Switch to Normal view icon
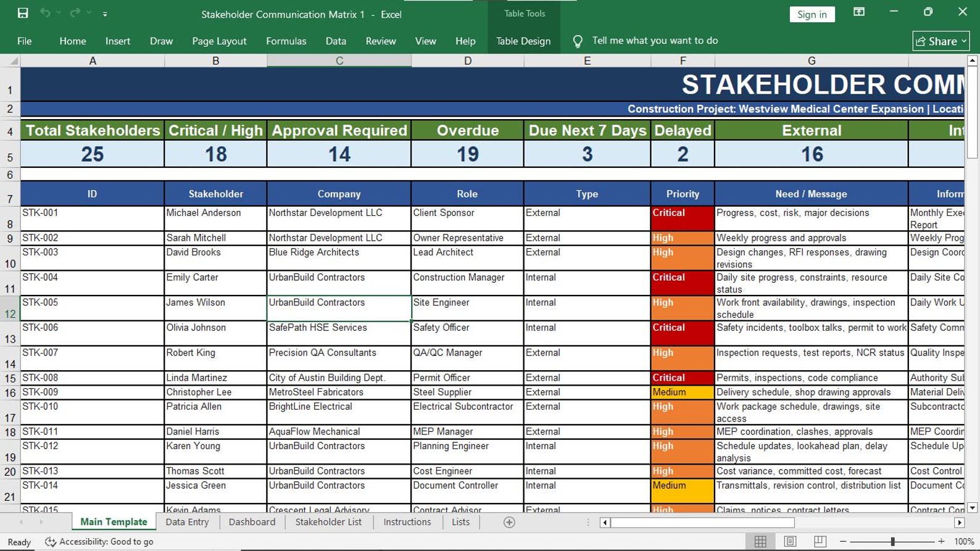The width and height of the screenshot is (980, 551). click(x=760, y=541)
